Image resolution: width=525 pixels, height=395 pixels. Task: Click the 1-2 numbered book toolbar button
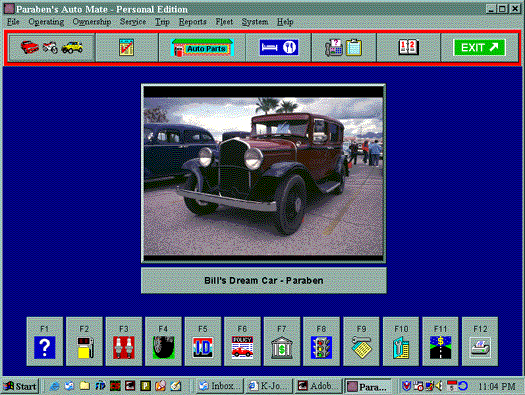click(408, 48)
